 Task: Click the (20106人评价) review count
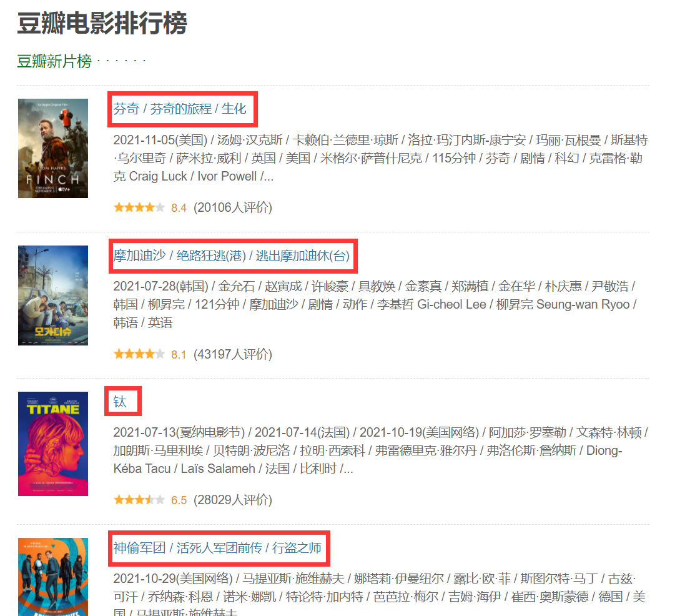pos(233,207)
